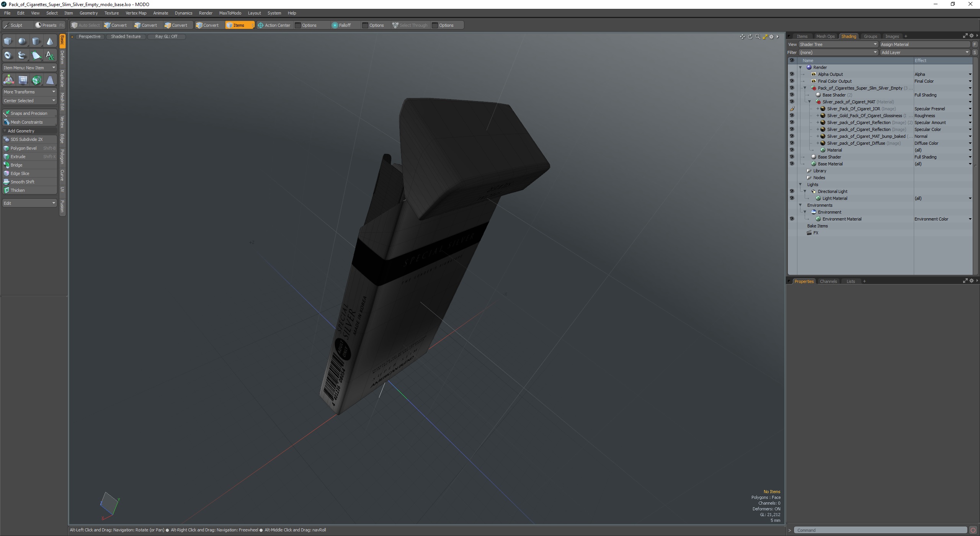This screenshot has height=536, width=980.
Task: Open the Shader Tree view dropdown
Action: click(x=838, y=44)
